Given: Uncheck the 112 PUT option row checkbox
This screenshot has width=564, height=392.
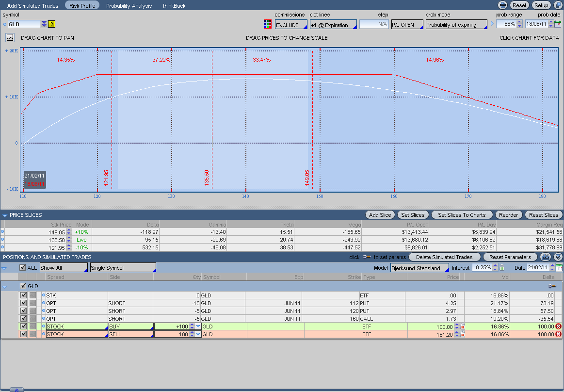Looking at the screenshot, I should tap(23, 303).
